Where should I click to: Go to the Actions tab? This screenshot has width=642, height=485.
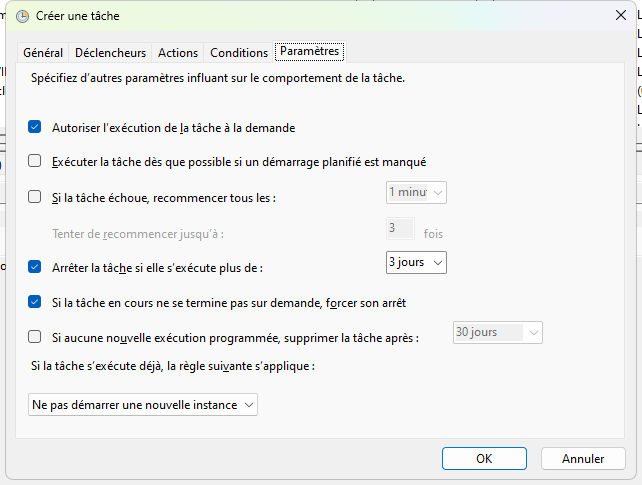point(178,53)
